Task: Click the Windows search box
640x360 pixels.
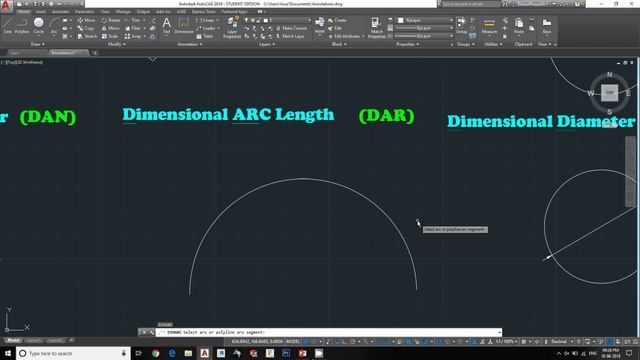Action: click(x=73, y=353)
